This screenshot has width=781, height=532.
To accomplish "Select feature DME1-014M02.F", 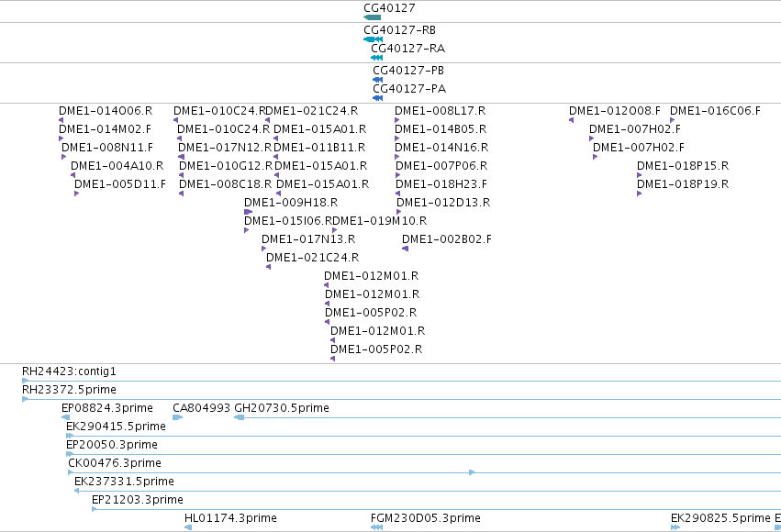I will coord(106,129).
